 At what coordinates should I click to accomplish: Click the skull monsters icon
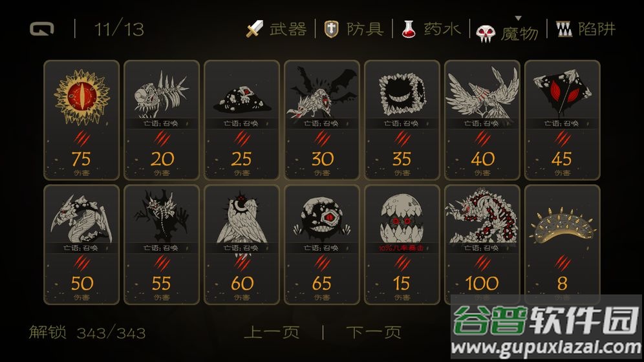[486, 33]
